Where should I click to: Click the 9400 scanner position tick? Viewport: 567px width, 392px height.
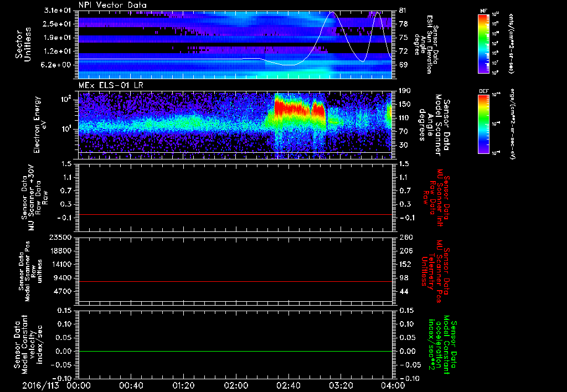point(63,278)
